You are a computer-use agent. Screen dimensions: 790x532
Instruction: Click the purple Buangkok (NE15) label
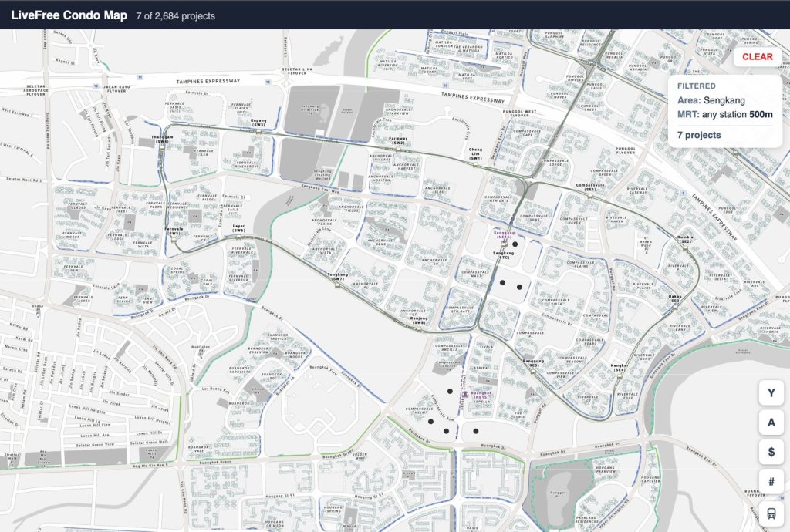point(481,395)
